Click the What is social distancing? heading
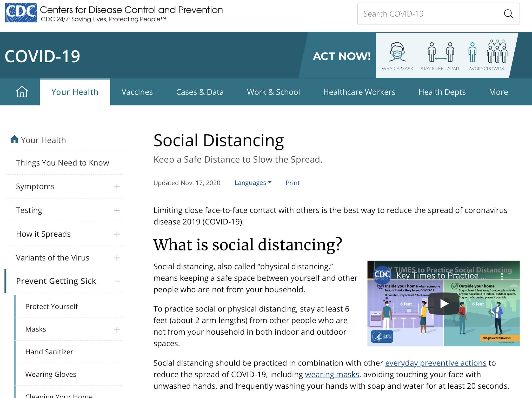This screenshot has height=398, width=532. tap(248, 245)
